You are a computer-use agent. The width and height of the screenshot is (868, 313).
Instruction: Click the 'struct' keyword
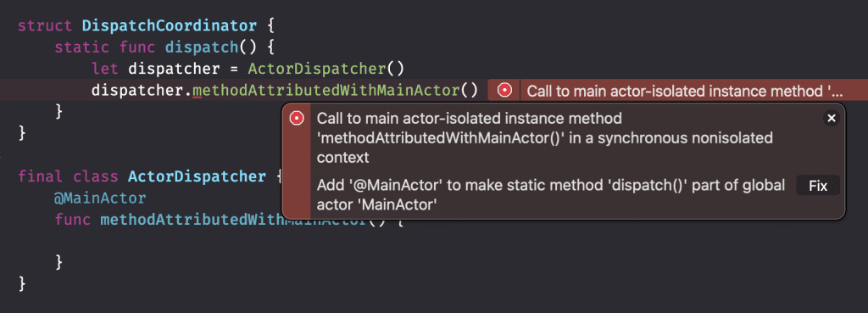click(x=45, y=26)
